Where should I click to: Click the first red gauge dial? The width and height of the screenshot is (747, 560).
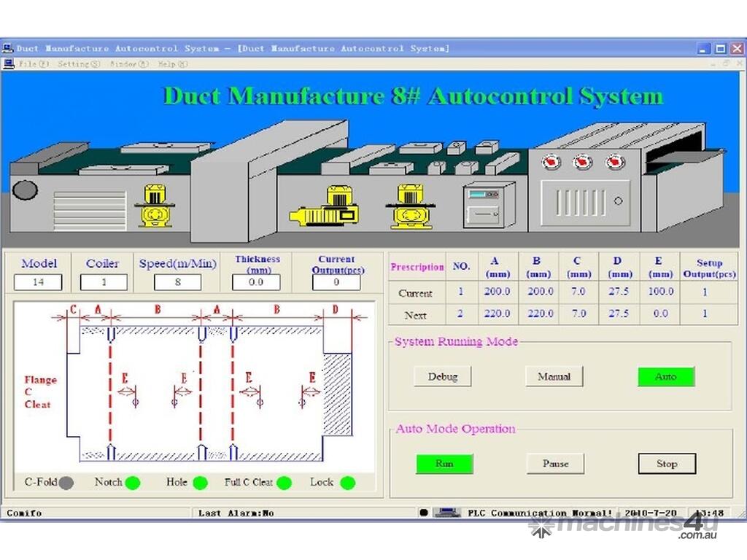pos(550,162)
